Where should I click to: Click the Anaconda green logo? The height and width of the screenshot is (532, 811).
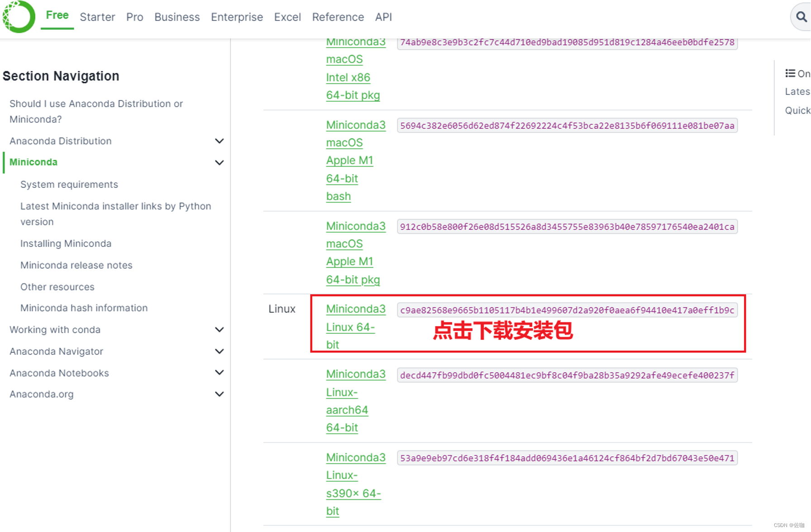pos(19,16)
